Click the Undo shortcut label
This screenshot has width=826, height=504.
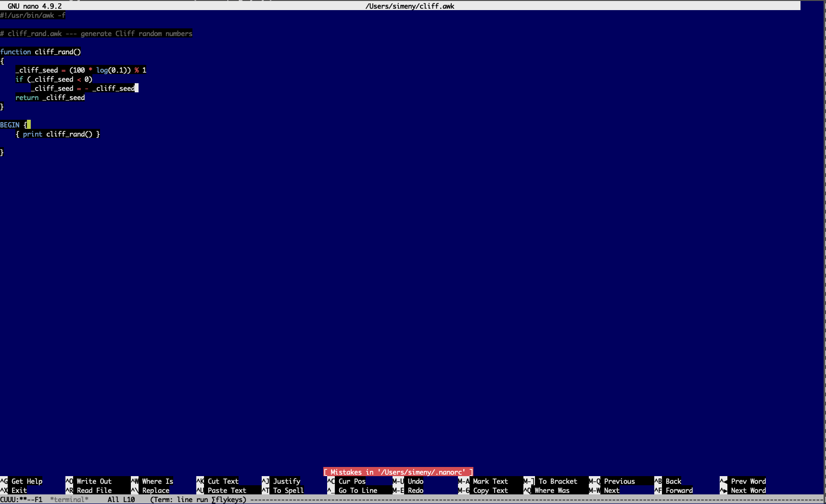416,481
